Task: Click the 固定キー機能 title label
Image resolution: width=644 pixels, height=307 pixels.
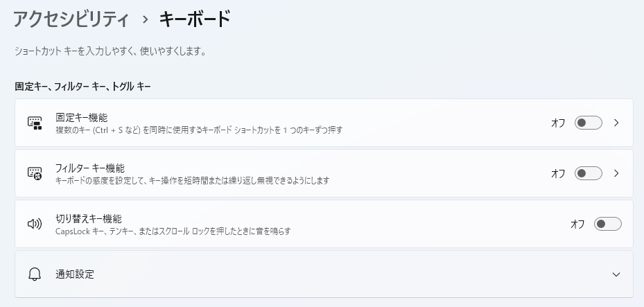Action: click(81, 117)
